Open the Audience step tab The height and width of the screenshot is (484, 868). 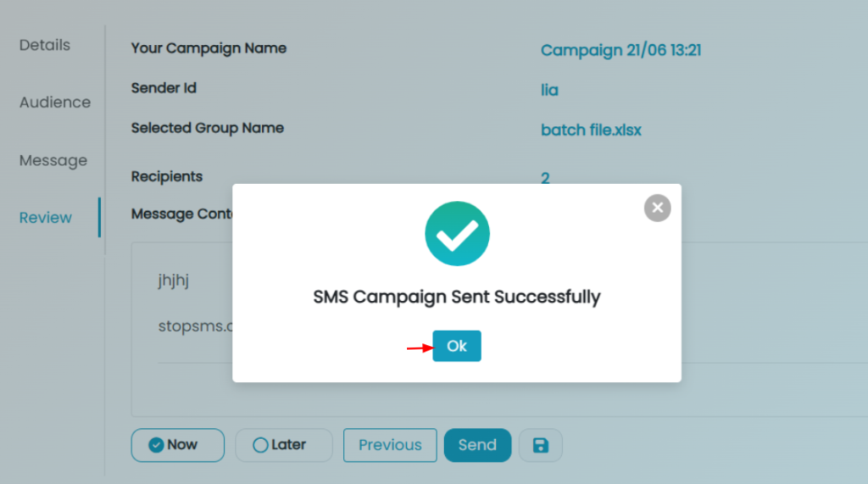pyautogui.click(x=55, y=103)
